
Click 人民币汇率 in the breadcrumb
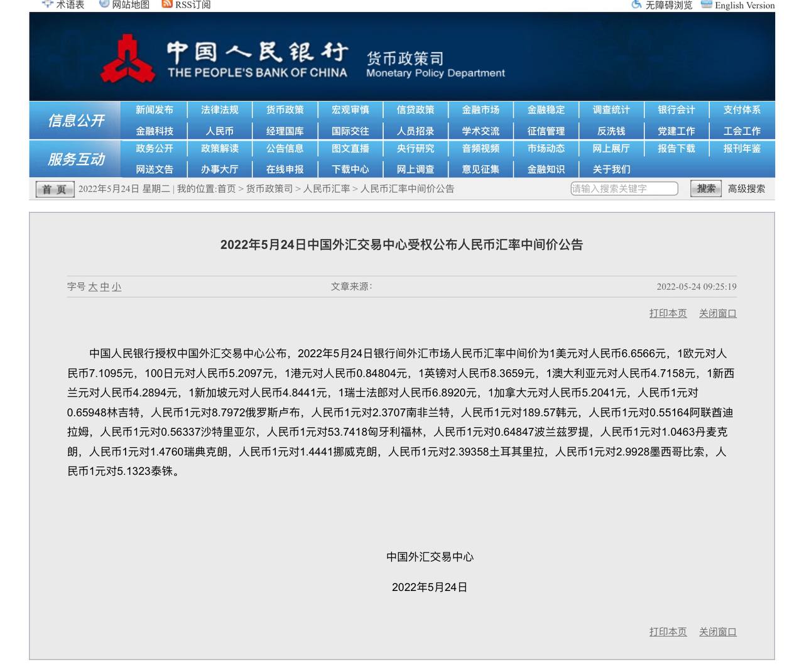pyautogui.click(x=326, y=189)
